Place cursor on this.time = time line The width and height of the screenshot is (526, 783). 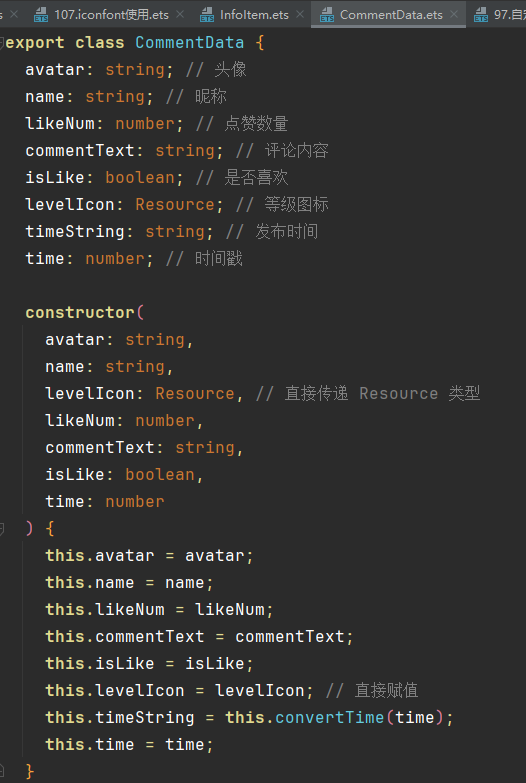(x=129, y=745)
